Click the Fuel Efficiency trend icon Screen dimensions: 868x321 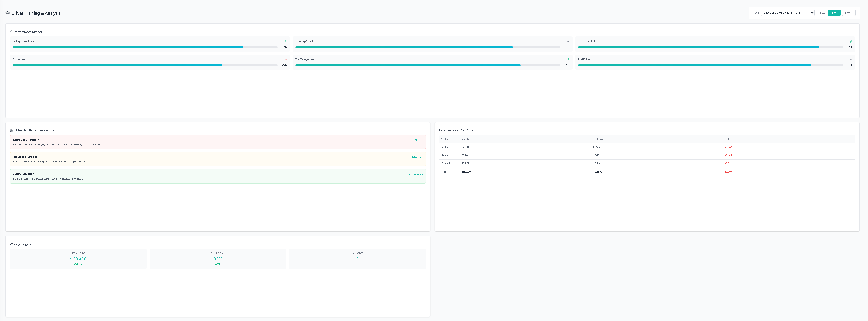(x=851, y=59)
